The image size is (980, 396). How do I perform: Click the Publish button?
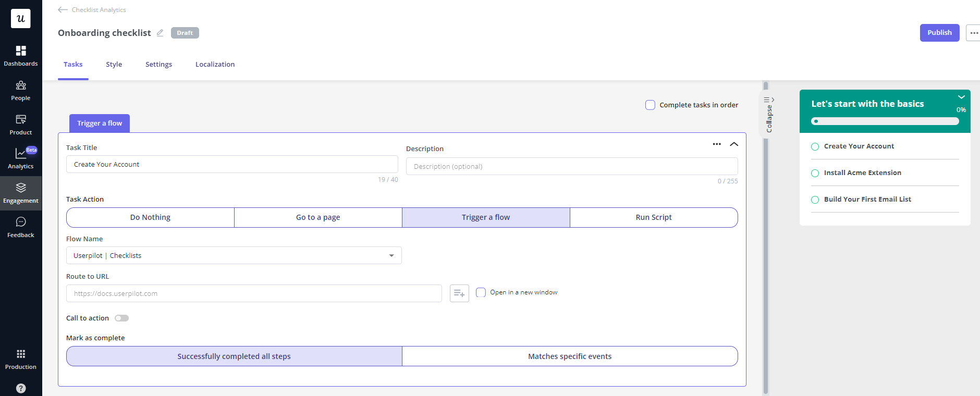pyautogui.click(x=939, y=32)
